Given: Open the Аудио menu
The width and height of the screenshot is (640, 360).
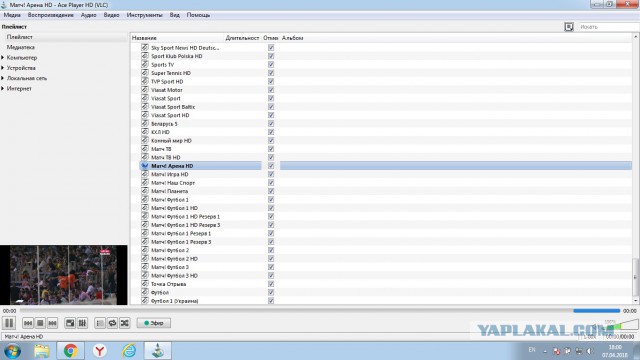Looking at the screenshot, I should tap(89, 15).
